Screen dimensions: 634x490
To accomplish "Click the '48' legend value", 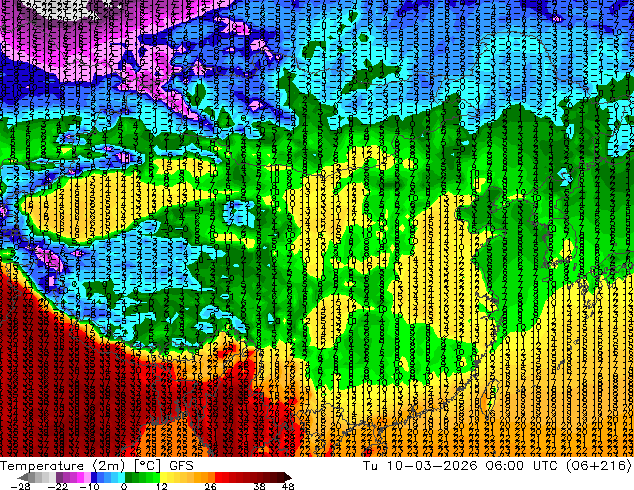I will tap(288, 486).
